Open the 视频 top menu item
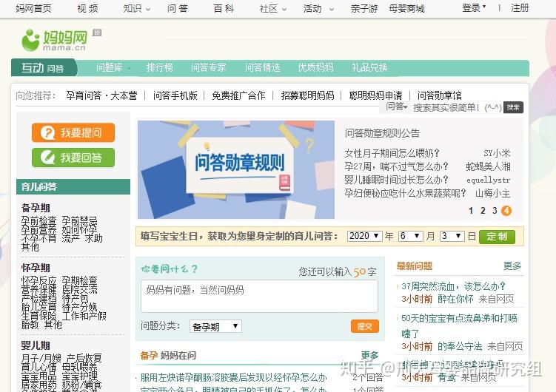The image size is (556, 392). (87, 8)
